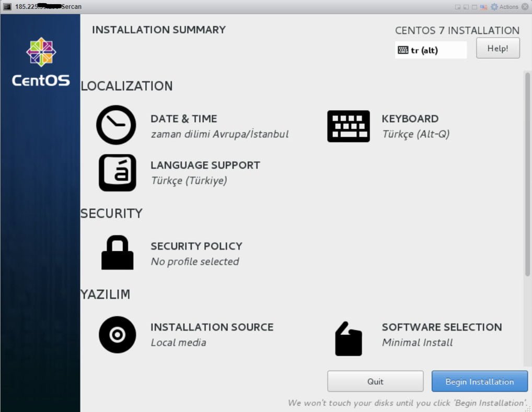The height and width of the screenshot is (412, 532).
Task: Select the LANGUAGE SUPPORT heading
Action: click(x=205, y=165)
